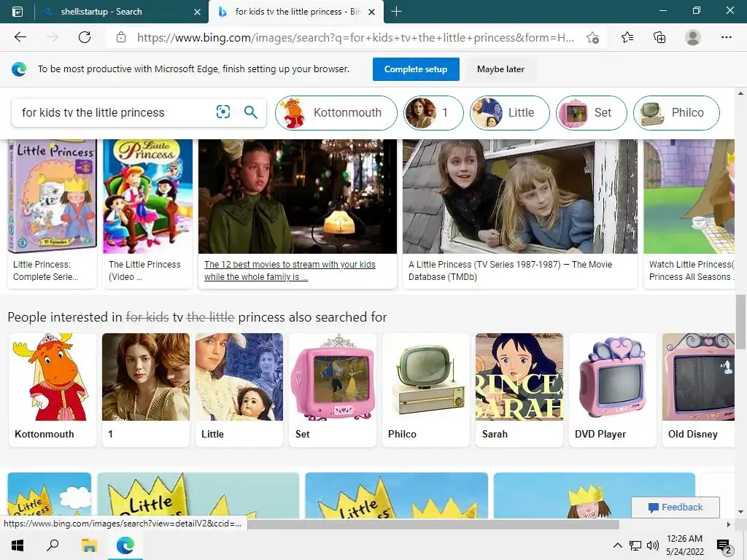Open The Little Princess (Video) image
747x560 pixels.
(x=147, y=196)
